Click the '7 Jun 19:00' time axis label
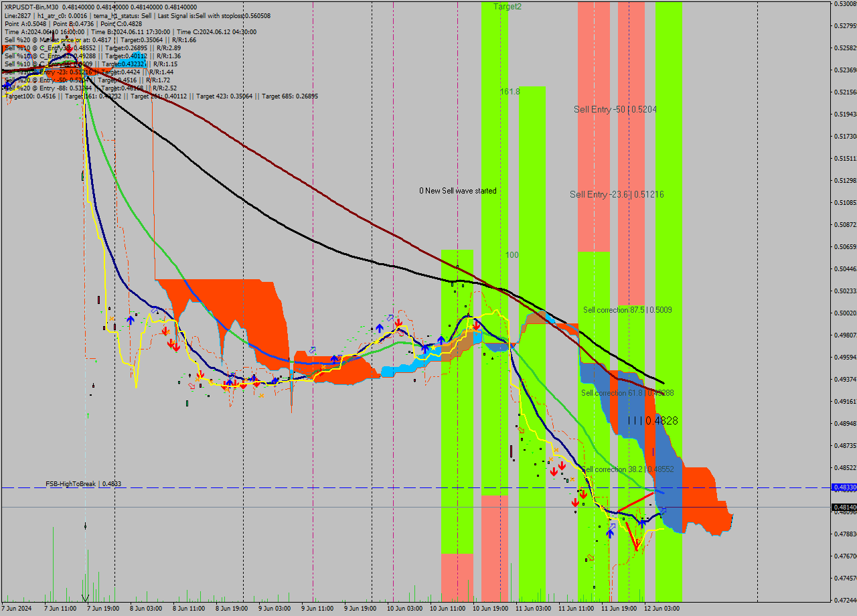 coord(103,609)
